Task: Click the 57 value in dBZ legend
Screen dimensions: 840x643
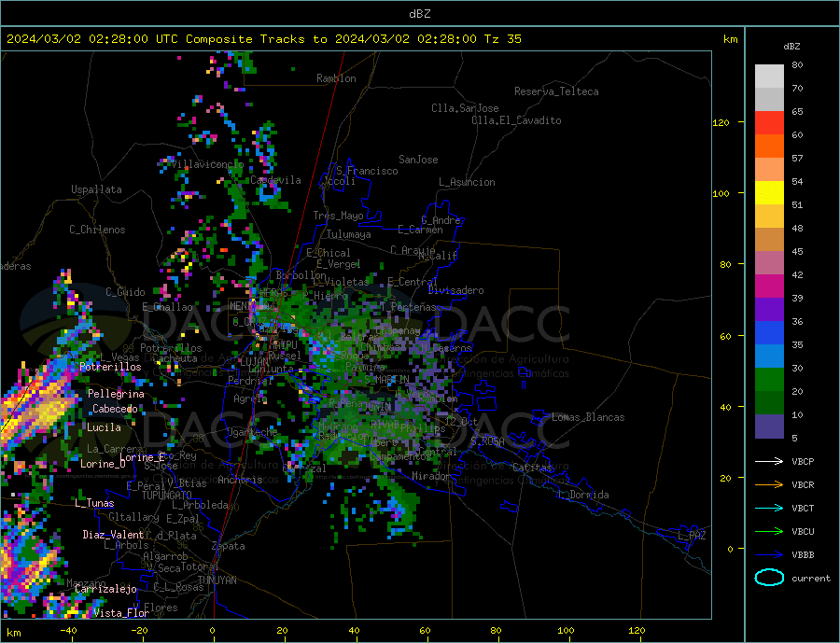Action: (x=797, y=158)
